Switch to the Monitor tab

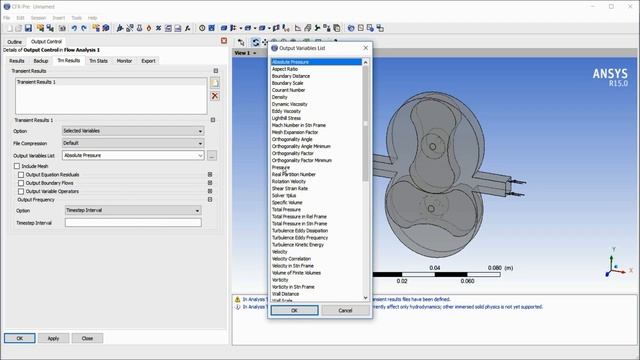[124, 61]
